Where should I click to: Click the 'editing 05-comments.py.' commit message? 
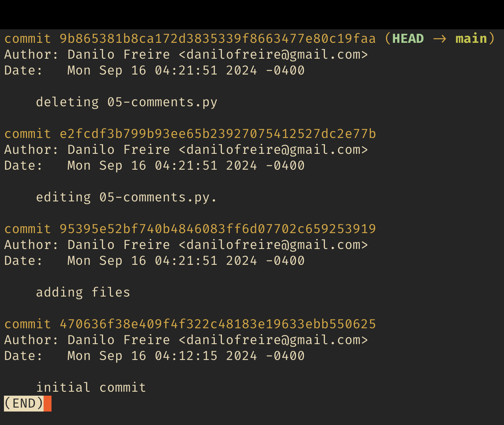pyautogui.click(x=126, y=197)
